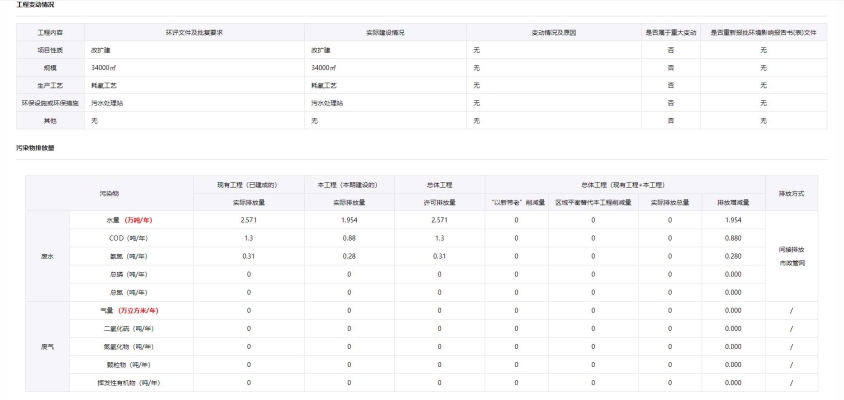Select the 实际建设情况 column header
The width and height of the screenshot is (844, 400).
385,33
